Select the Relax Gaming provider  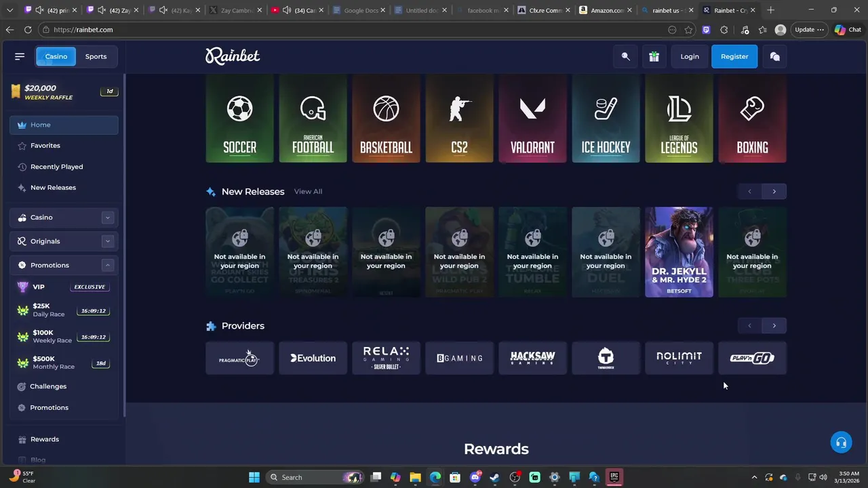(x=386, y=358)
